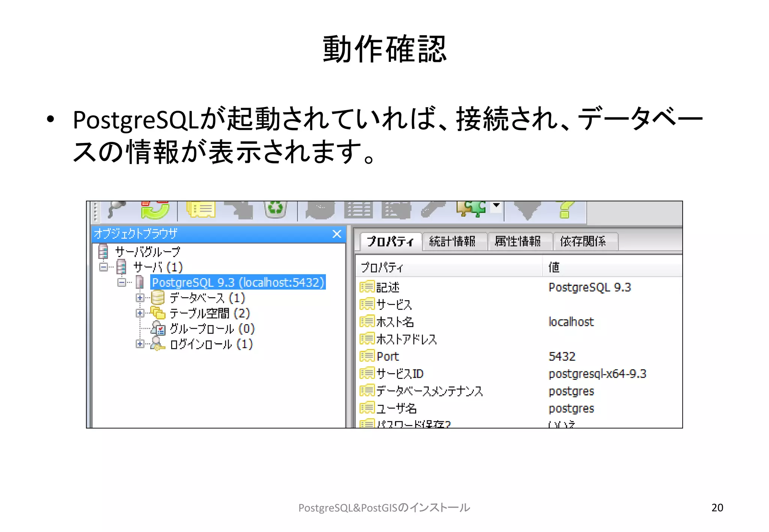Click the 5432 port value
Image resolution: width=769 pixels, height=532 pixels.
click(562, 356)
